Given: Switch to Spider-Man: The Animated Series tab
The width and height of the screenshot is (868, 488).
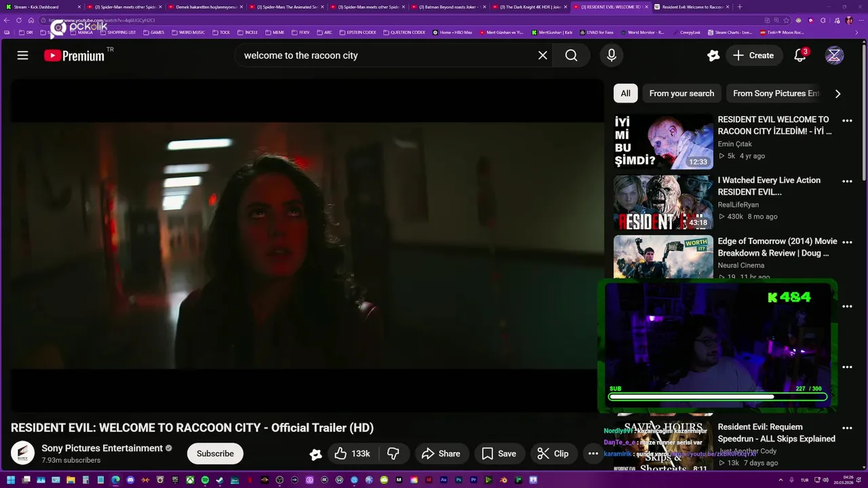Looking at the screenshot, I should pos(288,7).
